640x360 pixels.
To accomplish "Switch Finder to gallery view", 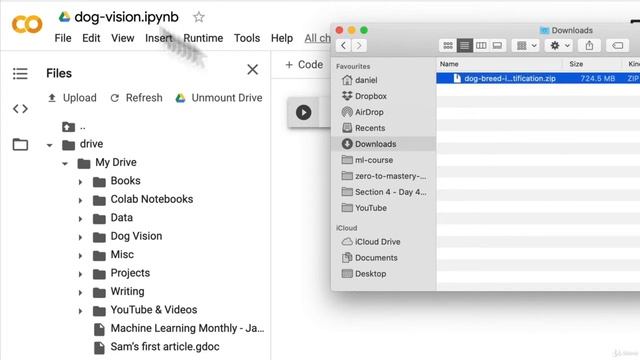I will click(498, 46).
